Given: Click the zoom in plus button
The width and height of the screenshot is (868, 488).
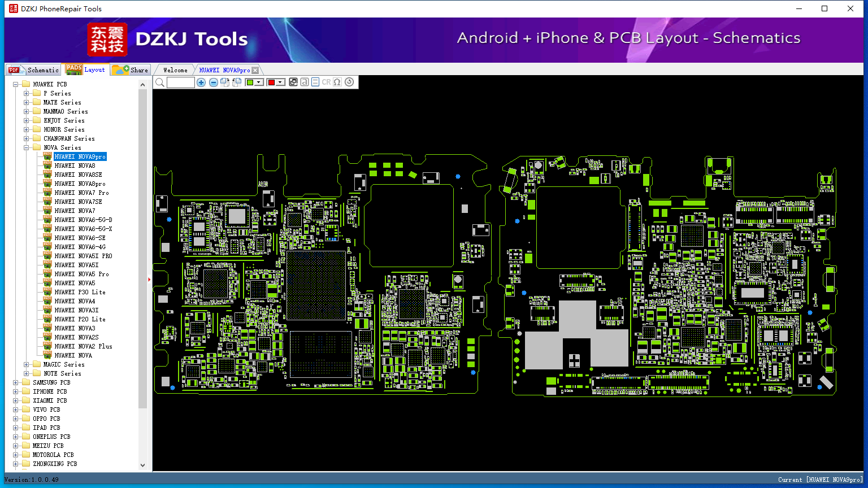Looking at the screenshot, I should click(201, 82).
